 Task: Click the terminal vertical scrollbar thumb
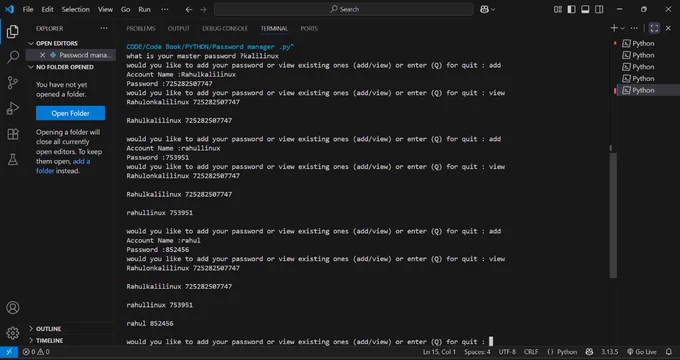[613, 216]
